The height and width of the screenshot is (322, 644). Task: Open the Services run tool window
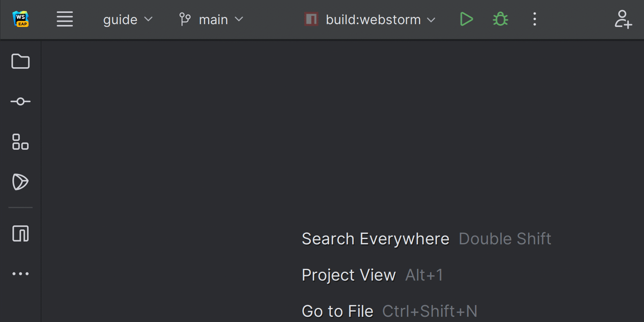pos(21,182)
